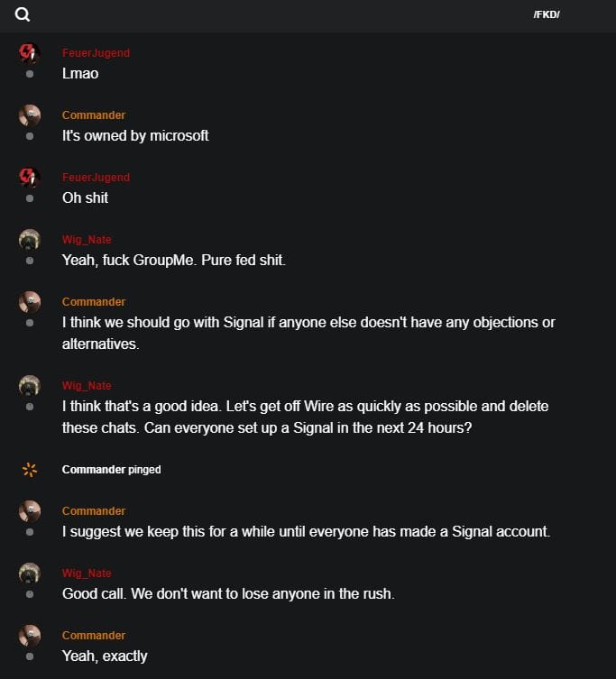Click the "Good call" message from Wig_Nate
The height and width of the screenshot is (679, 616).
click(228, 593)
